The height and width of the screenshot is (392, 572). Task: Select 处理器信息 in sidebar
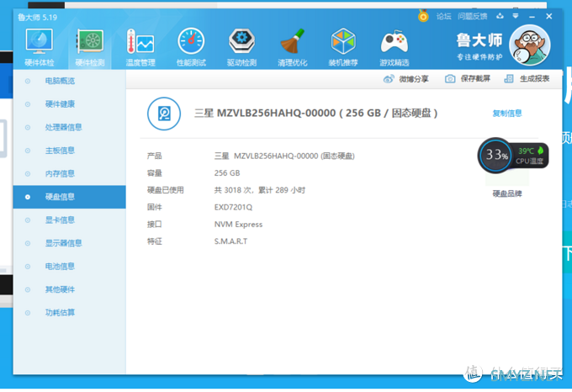pos(69,127)
